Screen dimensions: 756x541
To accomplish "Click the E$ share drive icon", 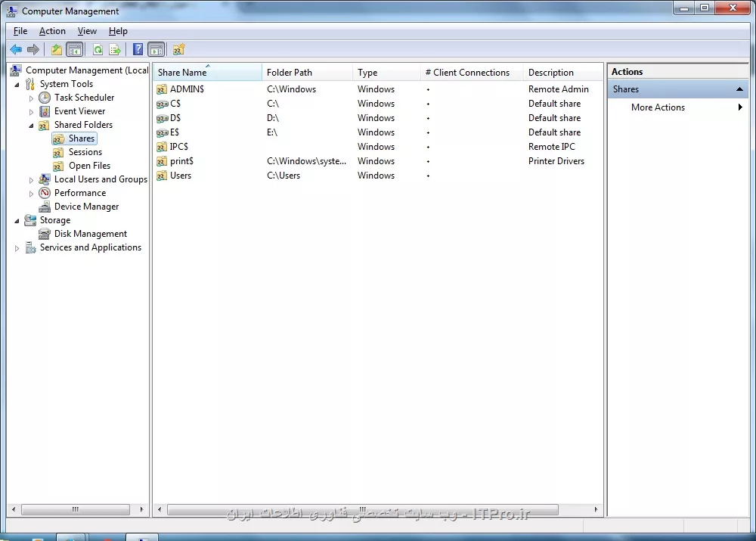I will tap(162, 132).
